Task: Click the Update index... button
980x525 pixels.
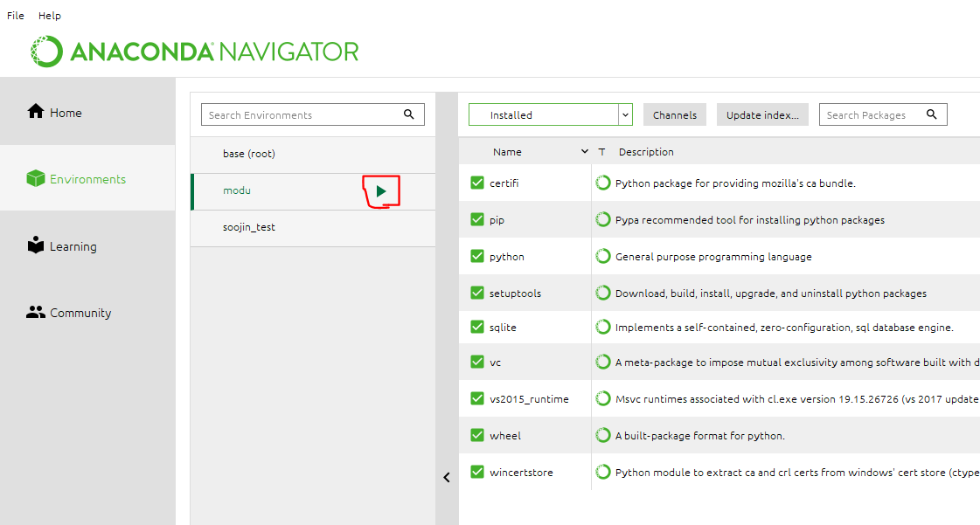Action: (x=762, y=114)
